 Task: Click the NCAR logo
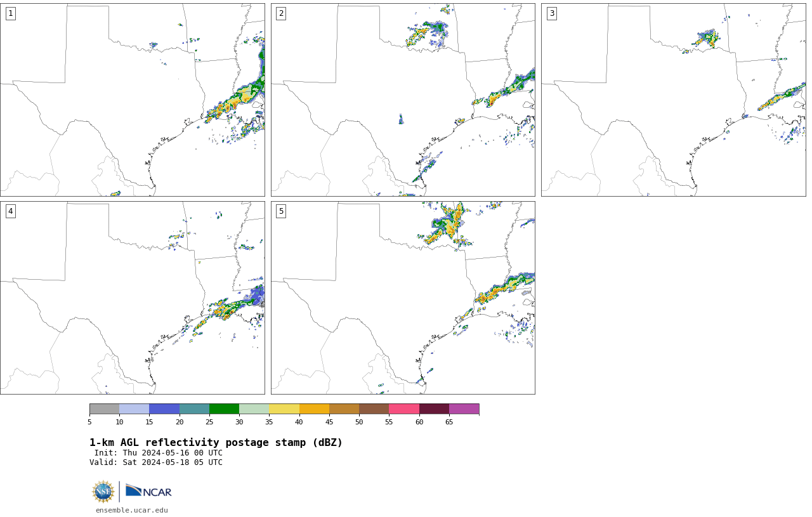[x=148, y=491]
